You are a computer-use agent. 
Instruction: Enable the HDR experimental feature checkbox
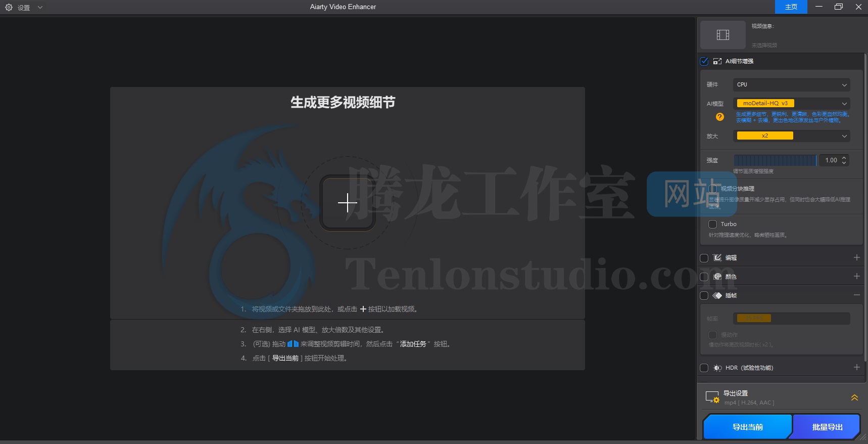point(704,368)
